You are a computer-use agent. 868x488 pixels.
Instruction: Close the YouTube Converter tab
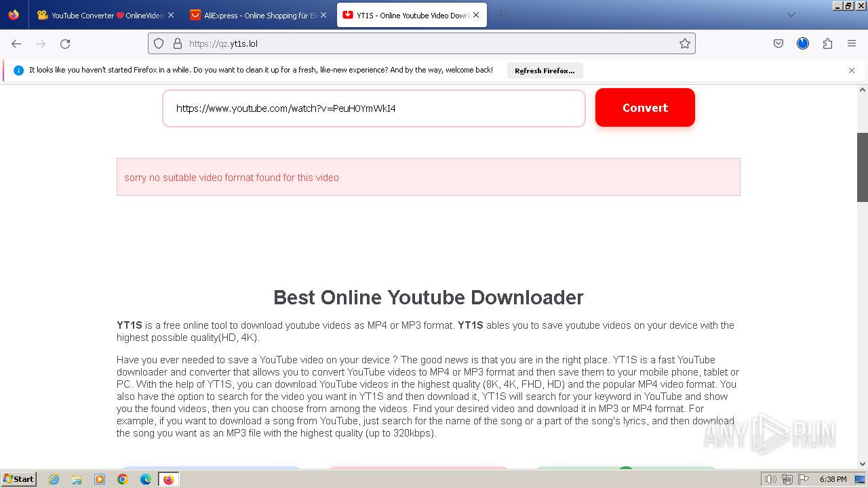point(170,15)
